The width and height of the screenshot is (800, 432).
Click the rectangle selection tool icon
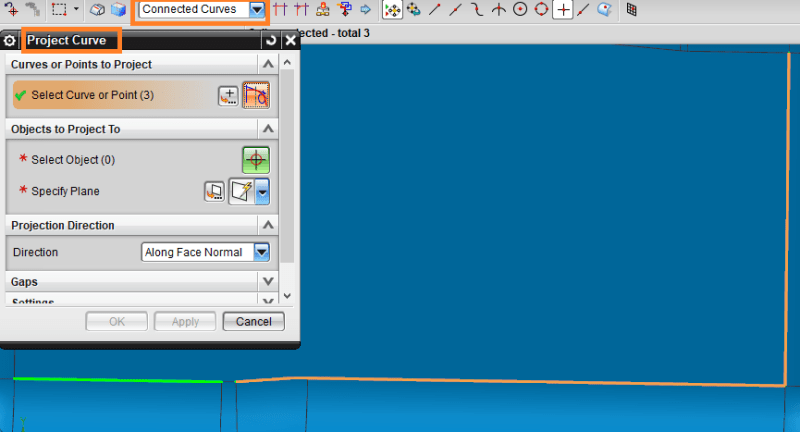click(x=59, y=9)
